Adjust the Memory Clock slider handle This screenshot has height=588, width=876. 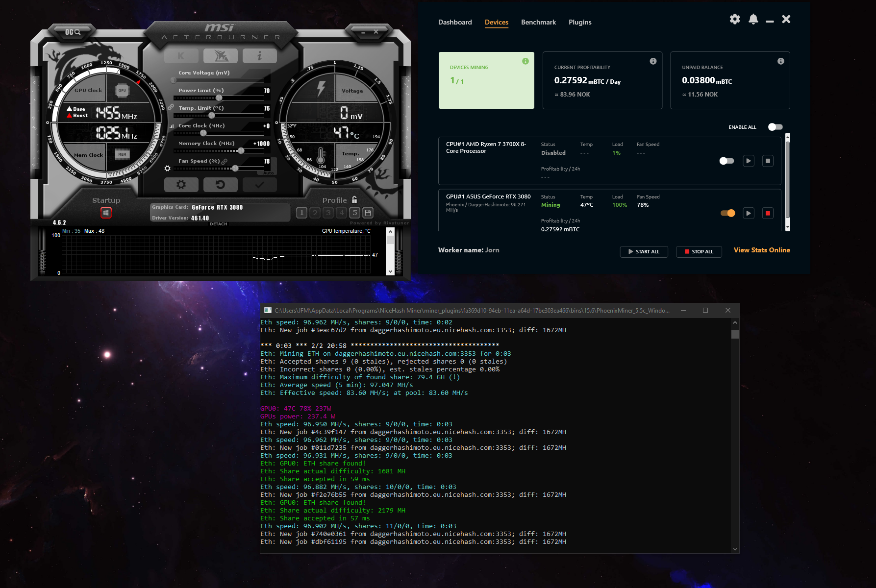(241, 150)
